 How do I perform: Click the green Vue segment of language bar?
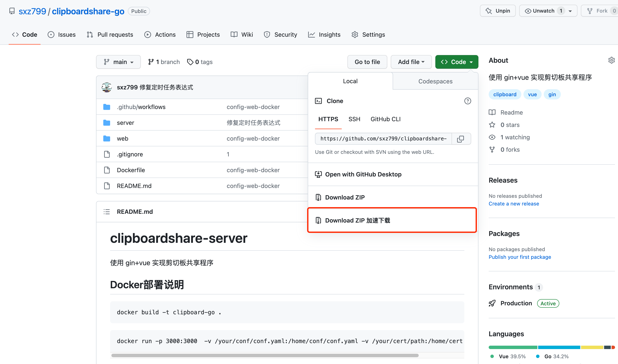click(513, 347)
